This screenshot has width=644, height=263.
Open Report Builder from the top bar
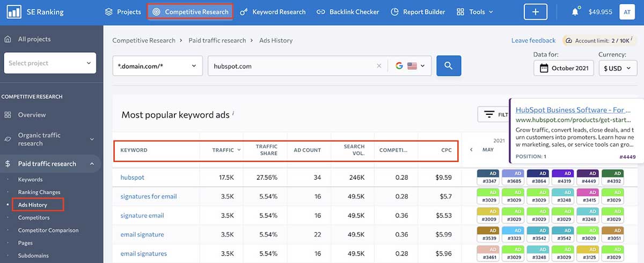click(x=418, y=11)
